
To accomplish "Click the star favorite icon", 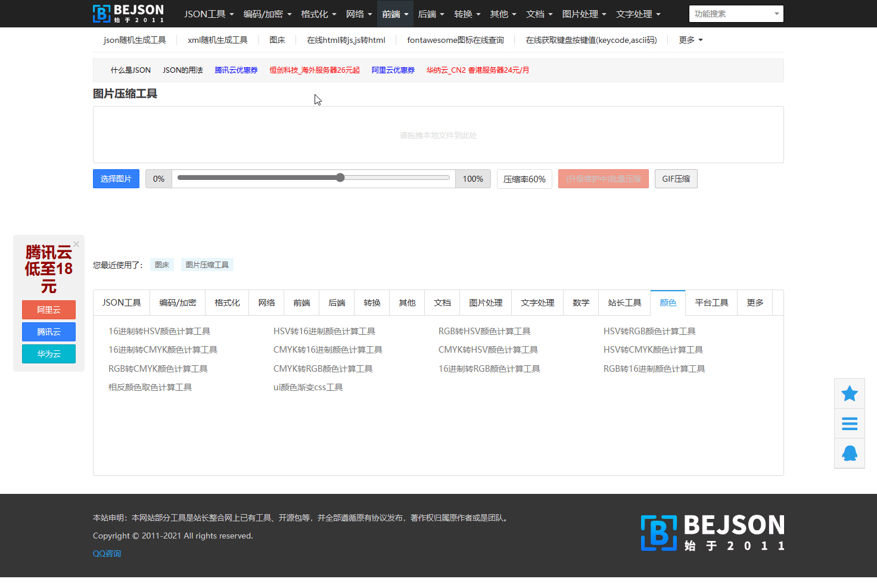I will click(849, 394).
